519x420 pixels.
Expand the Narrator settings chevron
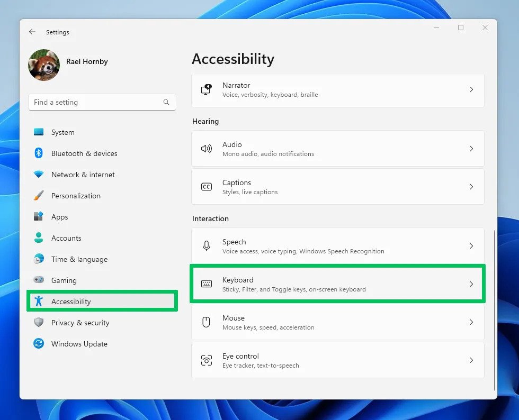(x=471, y=90)
